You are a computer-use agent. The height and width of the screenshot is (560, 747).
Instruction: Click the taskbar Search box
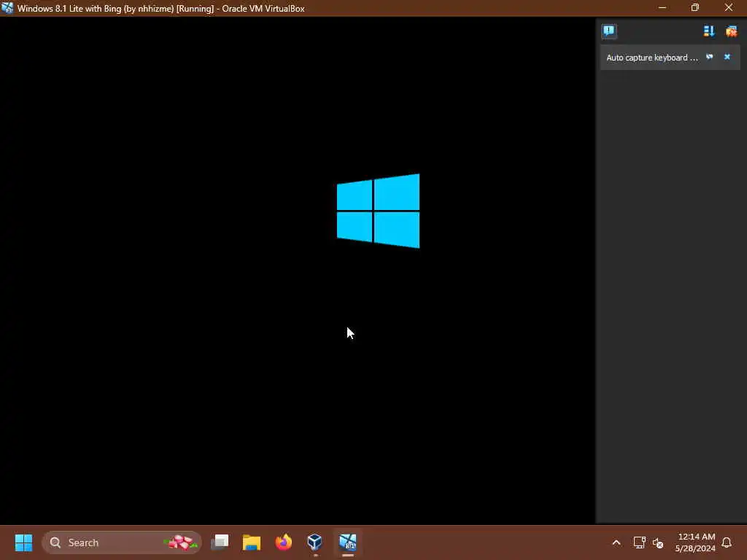(x=122, y=542)
